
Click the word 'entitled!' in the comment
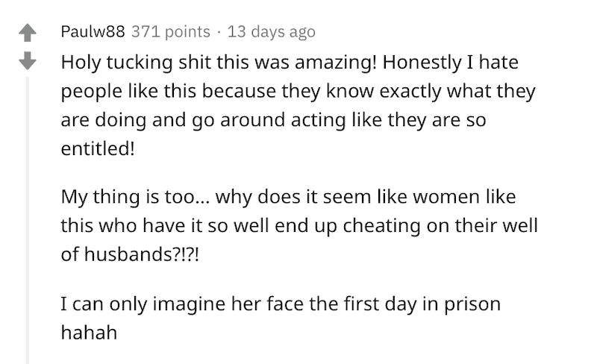(x=98, y=148)
